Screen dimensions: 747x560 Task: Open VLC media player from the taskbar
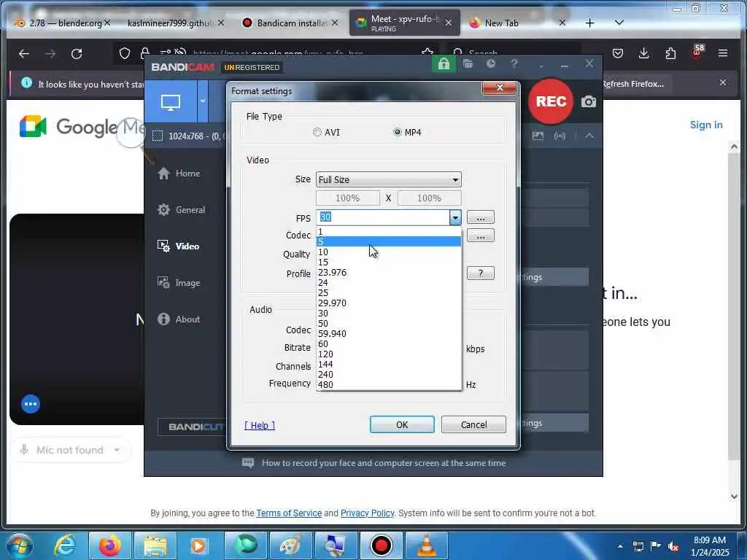click(427, 545)
